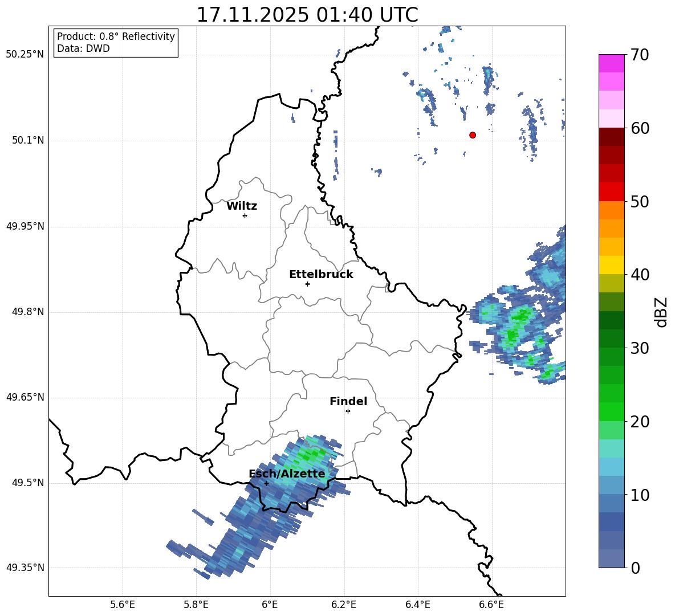Viewport: 675px width, 616px height.
Task: Click the 50.25°N latitude label
Action: pyautogui.click(x=25, y=55)
